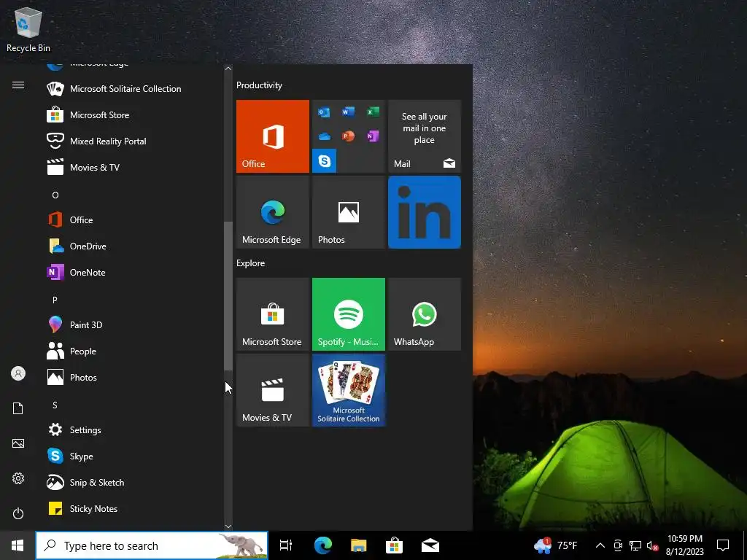Focus the taskbar search box
The width and height of the screenshot is (747, 560).
click(152, 545)
